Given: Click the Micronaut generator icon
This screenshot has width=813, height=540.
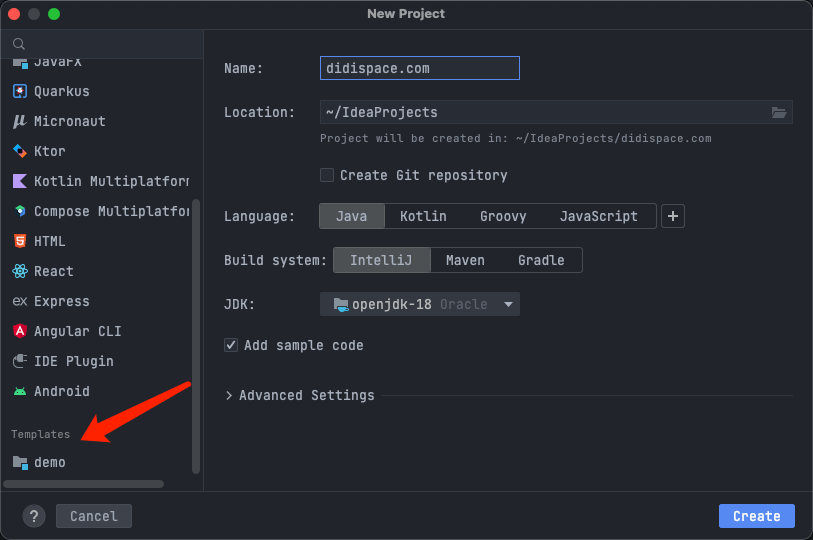Looking at the screenshot, I should [19, 121].
